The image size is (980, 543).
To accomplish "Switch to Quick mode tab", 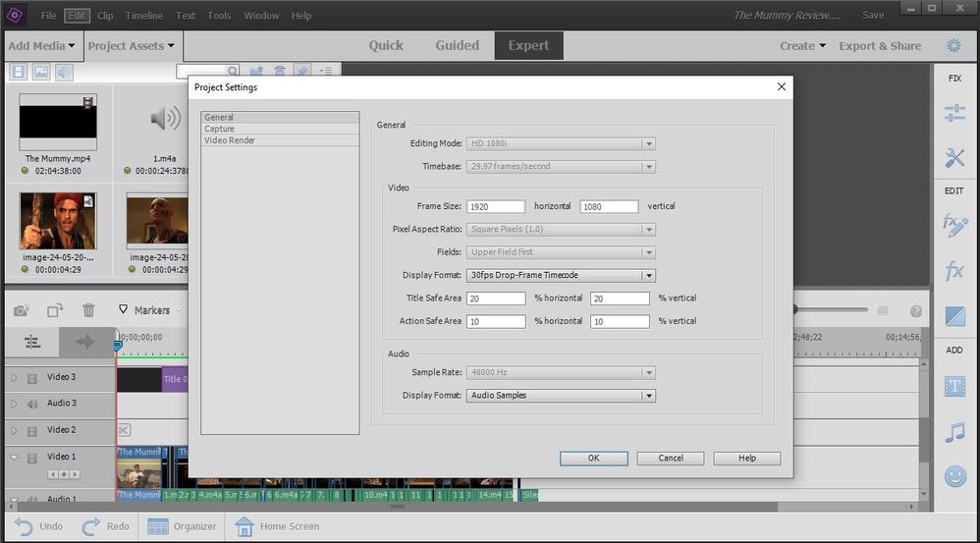I will coord(386,45).
